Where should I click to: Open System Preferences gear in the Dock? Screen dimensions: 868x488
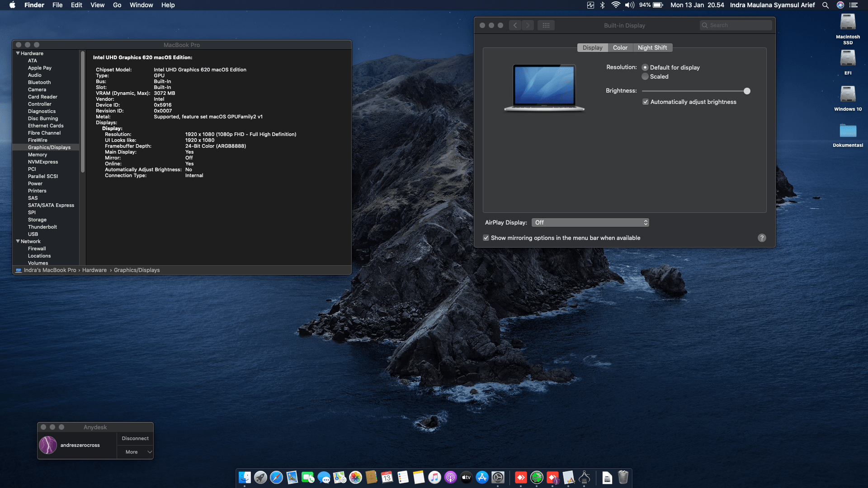point(498,477)
